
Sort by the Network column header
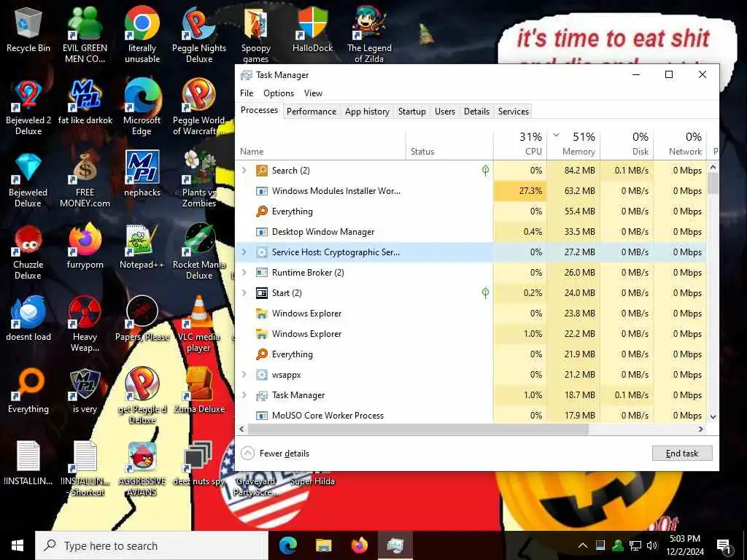[x=681, y=144]
